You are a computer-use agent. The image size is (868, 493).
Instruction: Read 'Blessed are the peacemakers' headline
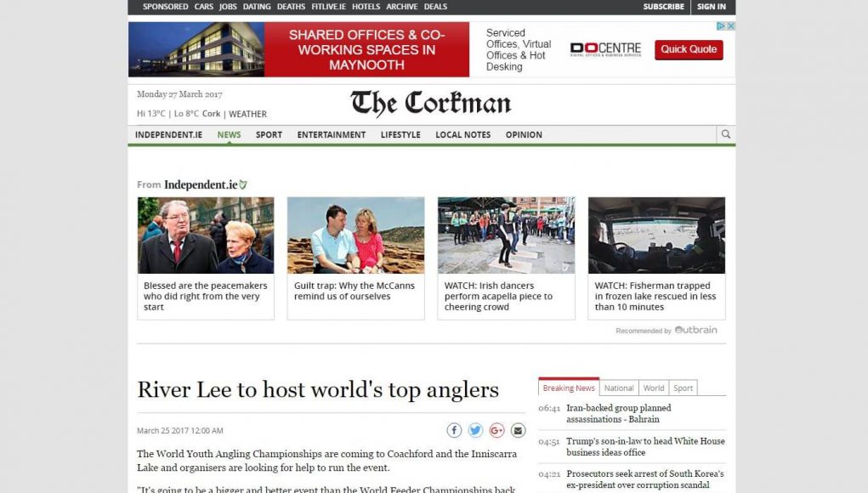(206, 296)
